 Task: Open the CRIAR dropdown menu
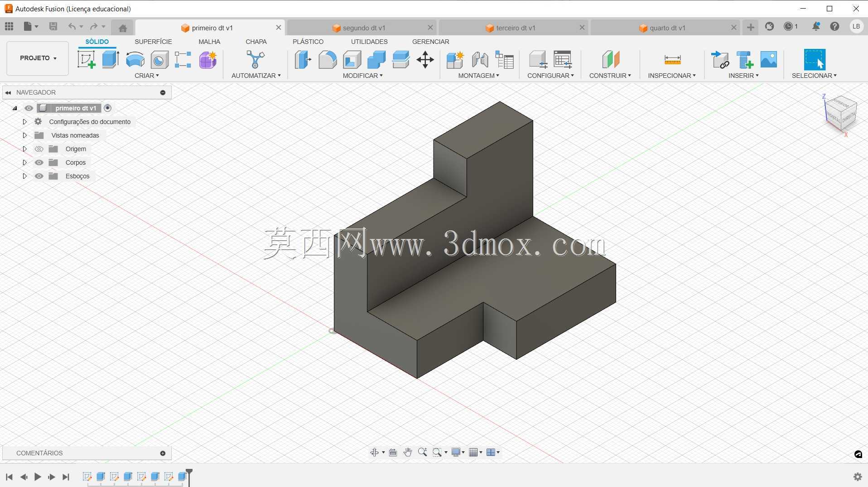pyautogui.click(x=147, y=76)
